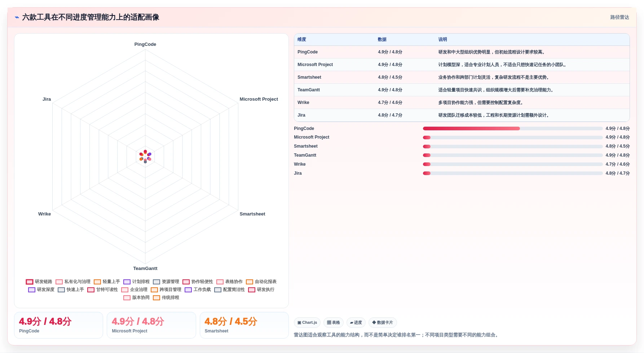
Task: Click the Wrike score 4.7分 / 4.6分 table cell
Action: point(390,103)
